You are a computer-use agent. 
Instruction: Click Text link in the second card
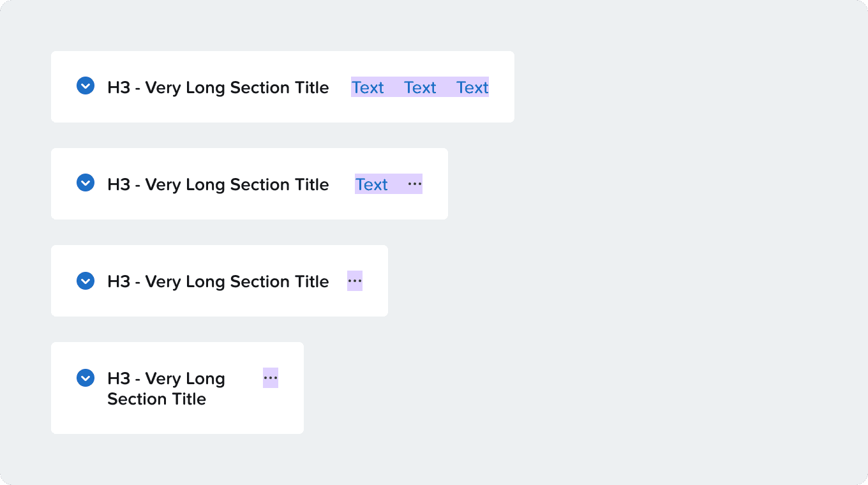click(x=371, y=184)
